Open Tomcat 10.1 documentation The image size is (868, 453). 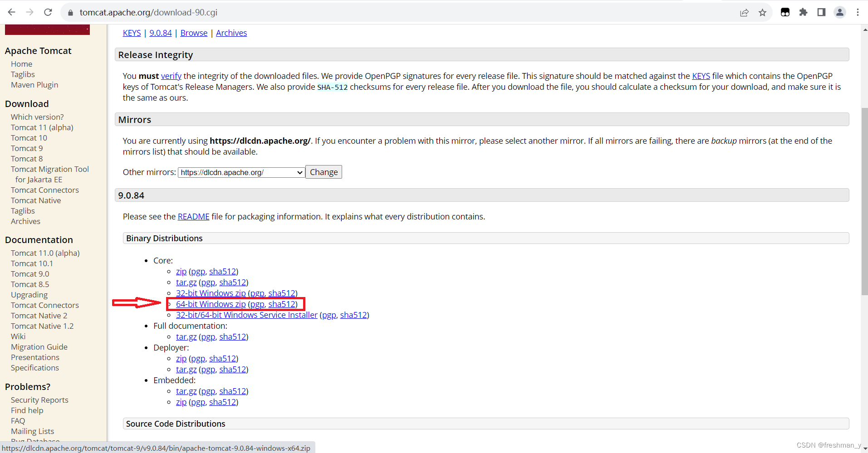click(32, 263)
